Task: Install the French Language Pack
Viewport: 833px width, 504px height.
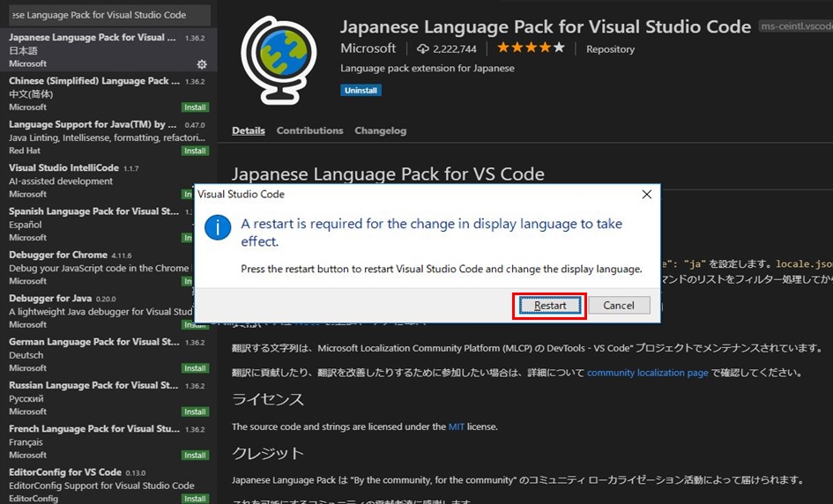Action: pyautogui.click(x=195, y=456)
